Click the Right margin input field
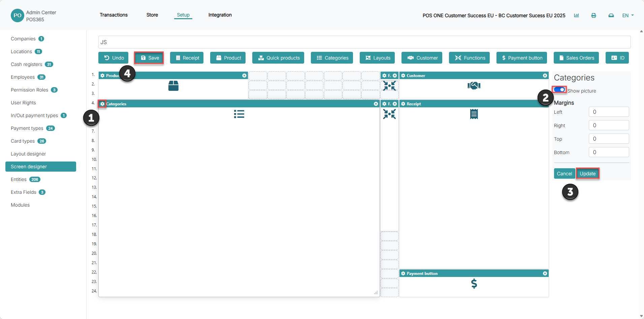 coord(609,125)
